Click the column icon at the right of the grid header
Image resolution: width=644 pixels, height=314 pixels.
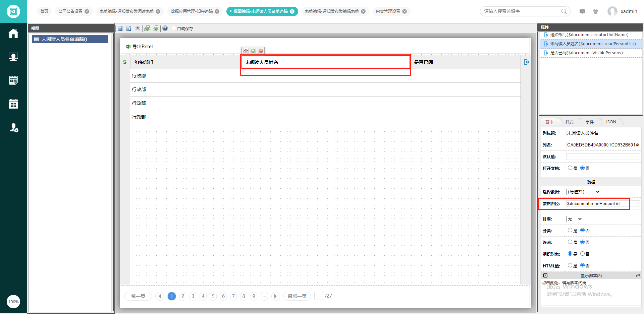(526, 62)
